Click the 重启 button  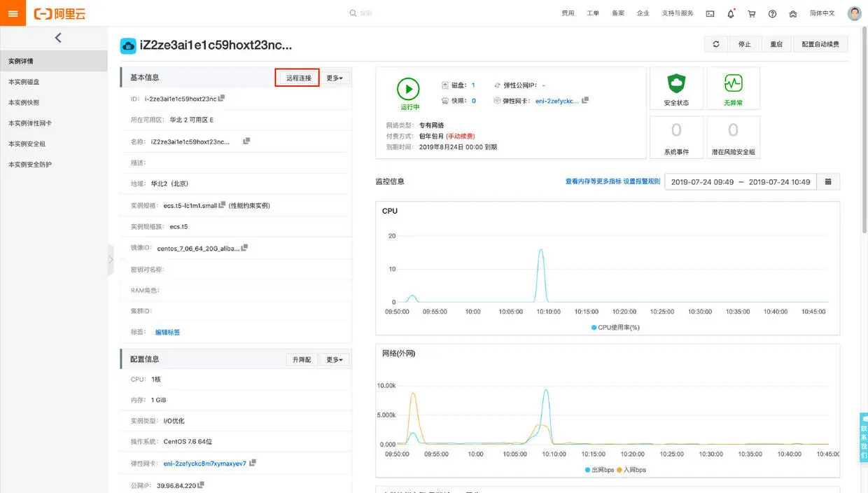click(x=776, y=44)
